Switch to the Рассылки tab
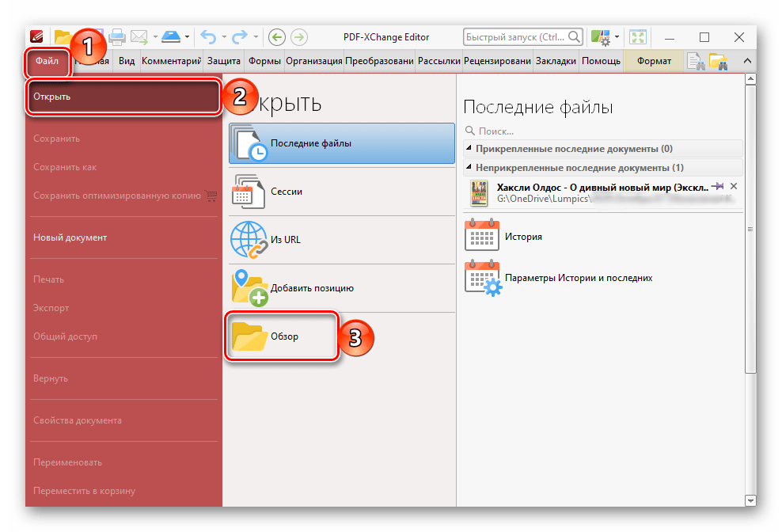This screenshot has height=532, width=782. tap(438, 61)
